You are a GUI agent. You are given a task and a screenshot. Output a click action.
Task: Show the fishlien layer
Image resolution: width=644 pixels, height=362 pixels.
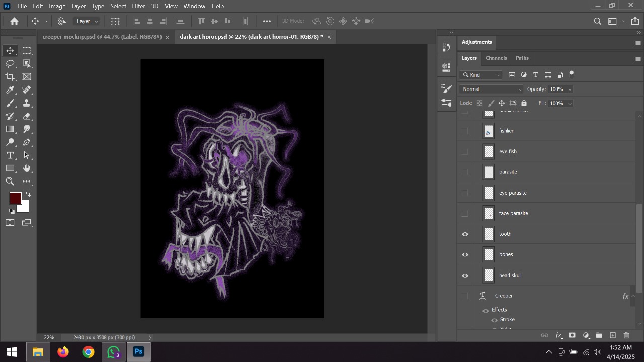click(x=465, y=131)
